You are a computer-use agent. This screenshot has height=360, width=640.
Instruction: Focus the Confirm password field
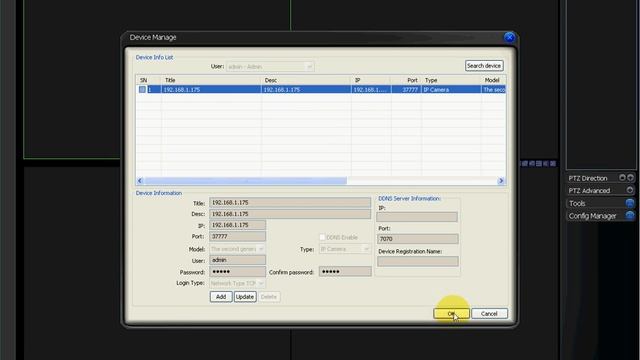click(345, 271)
